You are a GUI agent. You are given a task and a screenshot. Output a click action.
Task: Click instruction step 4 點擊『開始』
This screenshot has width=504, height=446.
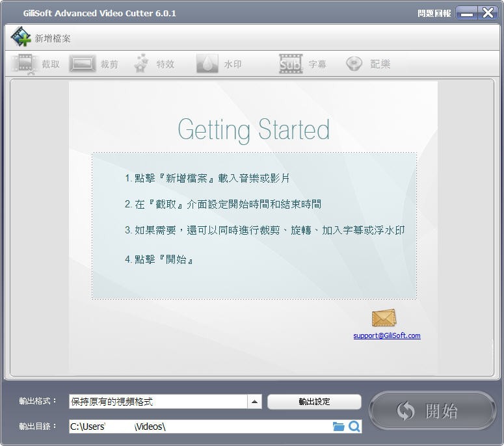159,259
